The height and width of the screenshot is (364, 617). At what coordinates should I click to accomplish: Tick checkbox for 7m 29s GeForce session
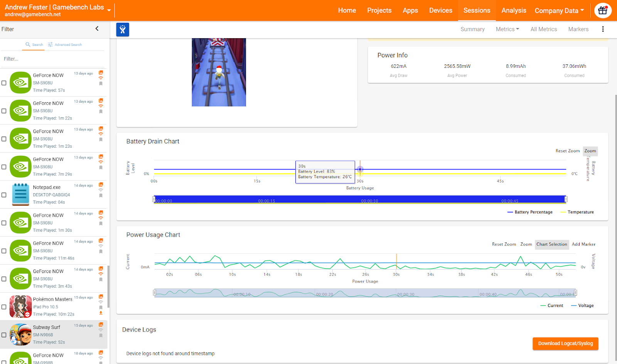[x=4, y=167]
